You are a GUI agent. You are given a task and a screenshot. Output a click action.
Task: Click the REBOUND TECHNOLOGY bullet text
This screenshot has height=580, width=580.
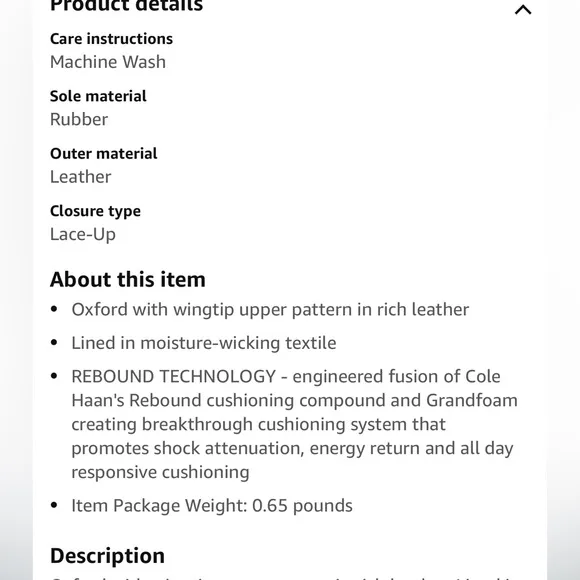[x=294, y=424]
